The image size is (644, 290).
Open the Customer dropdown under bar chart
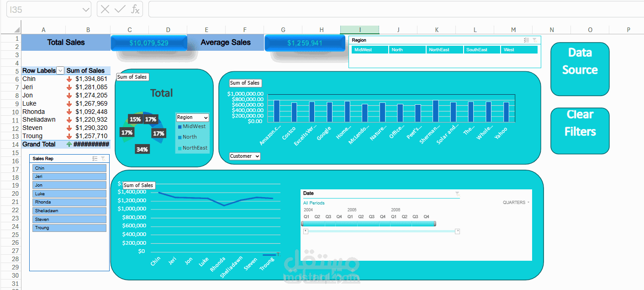click(x=245, y=156)
